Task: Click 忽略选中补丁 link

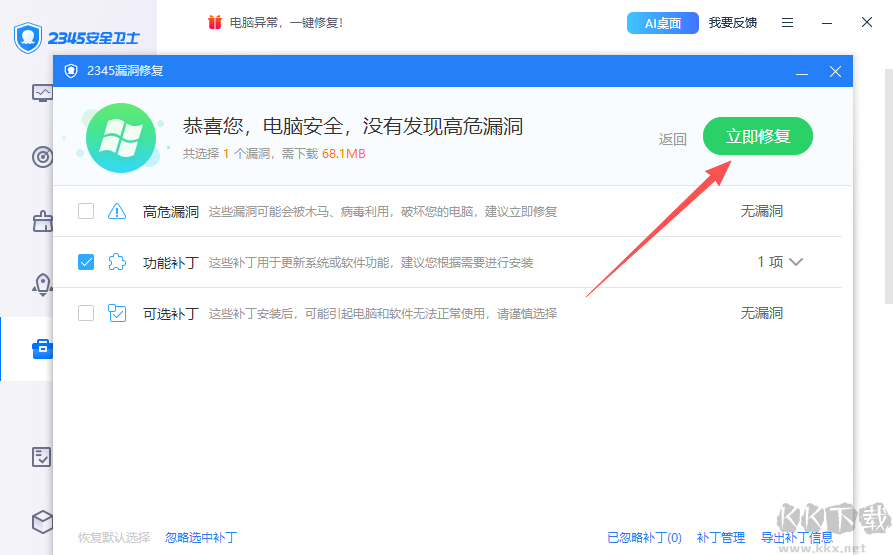Action: [x=201, y=537]
